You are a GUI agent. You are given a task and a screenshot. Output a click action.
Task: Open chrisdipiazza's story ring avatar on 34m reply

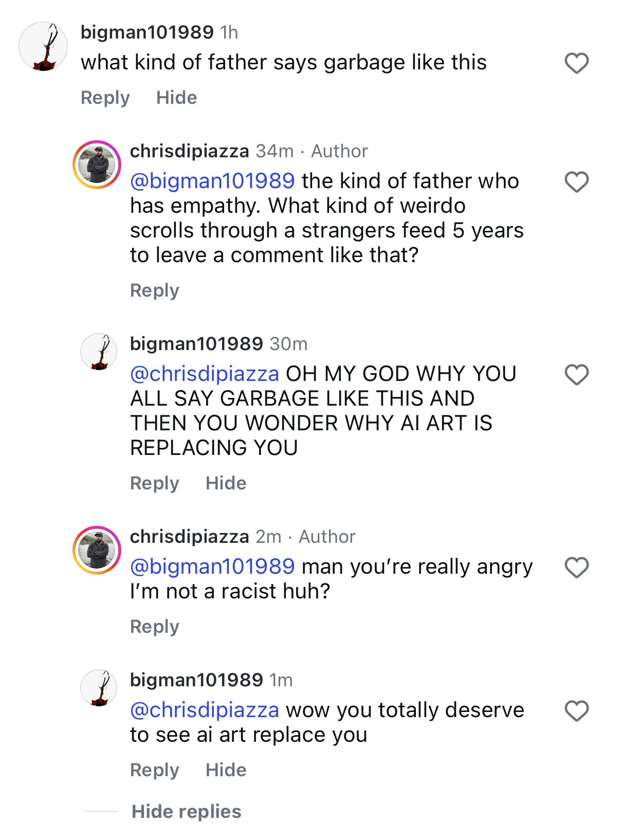[97, 165]
